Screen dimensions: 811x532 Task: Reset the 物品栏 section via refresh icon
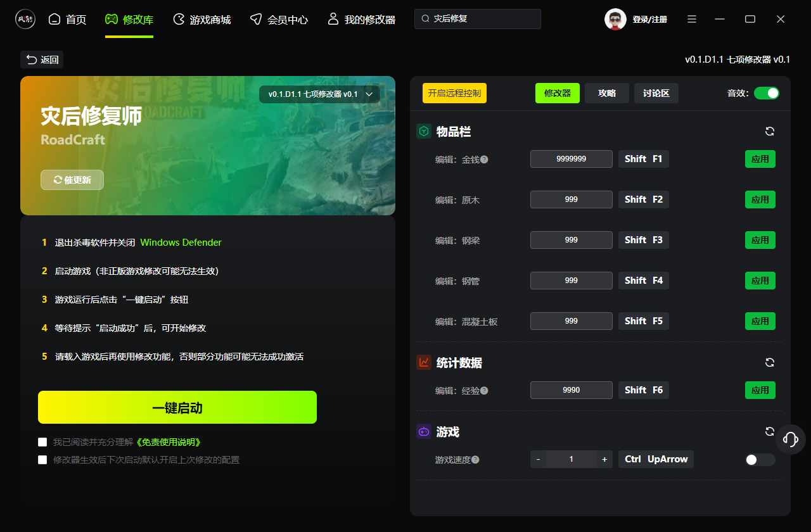[770, 131]
